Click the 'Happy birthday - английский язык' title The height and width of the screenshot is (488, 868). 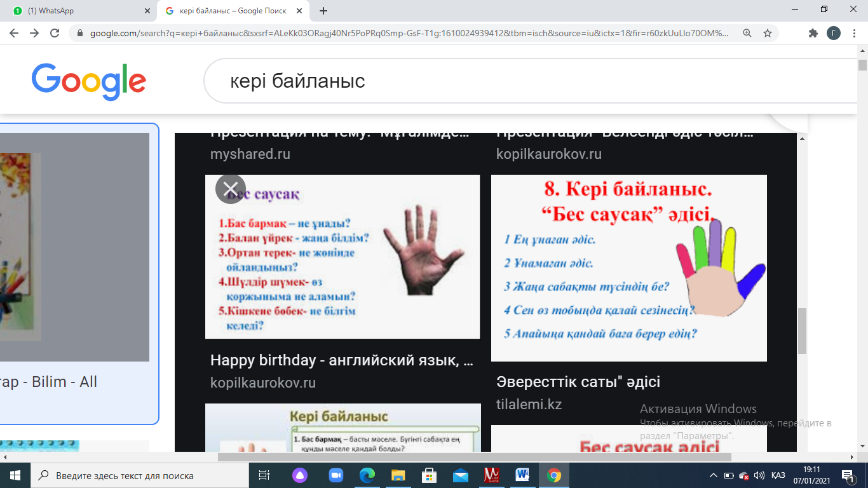(x=342, y=361)
